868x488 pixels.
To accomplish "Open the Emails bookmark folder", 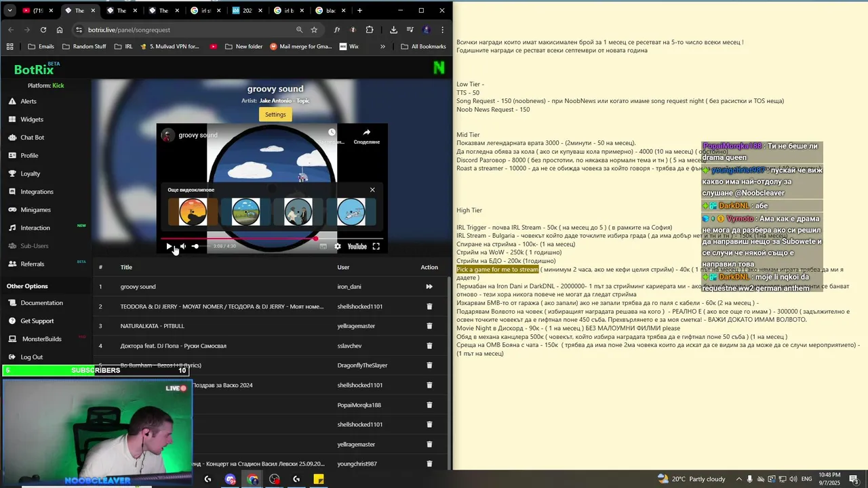I will (41, 47).
